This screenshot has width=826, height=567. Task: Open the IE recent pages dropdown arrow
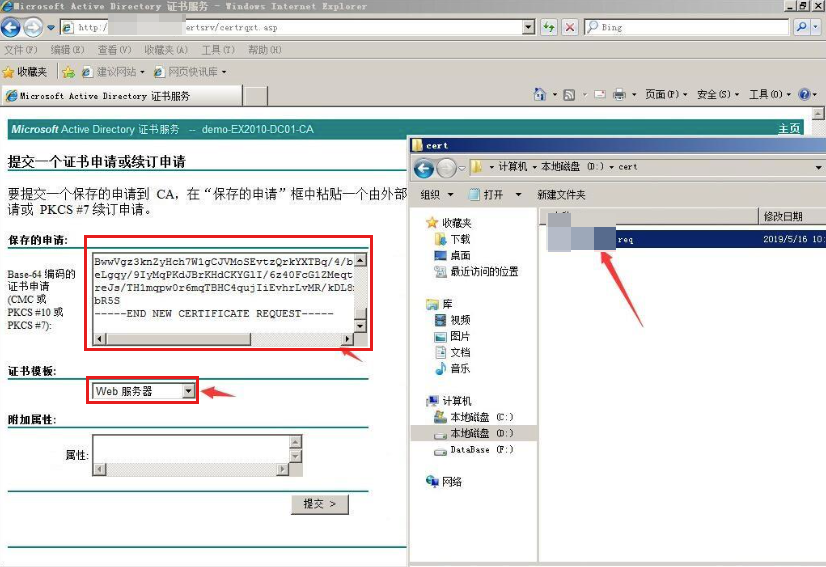51,27
